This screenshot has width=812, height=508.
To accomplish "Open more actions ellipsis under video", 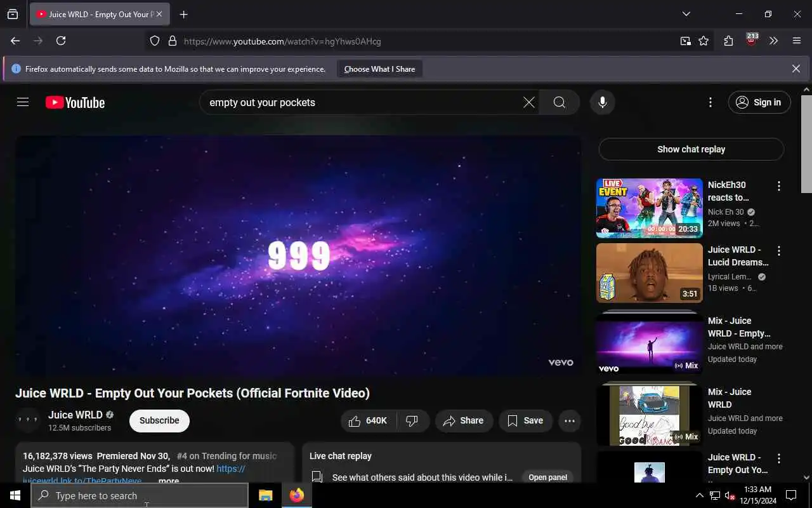I will click(x=569, y=420).
